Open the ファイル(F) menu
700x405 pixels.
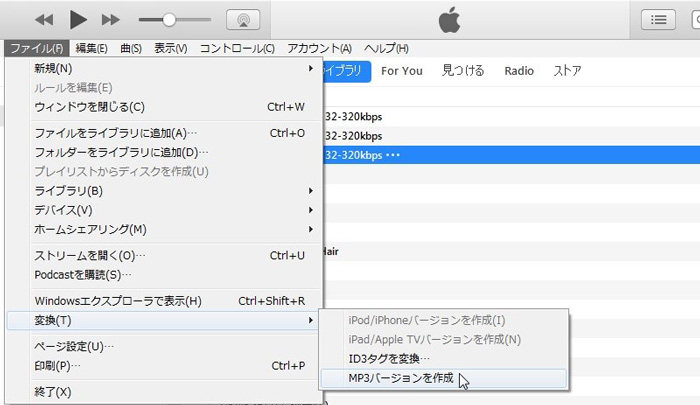37,48
